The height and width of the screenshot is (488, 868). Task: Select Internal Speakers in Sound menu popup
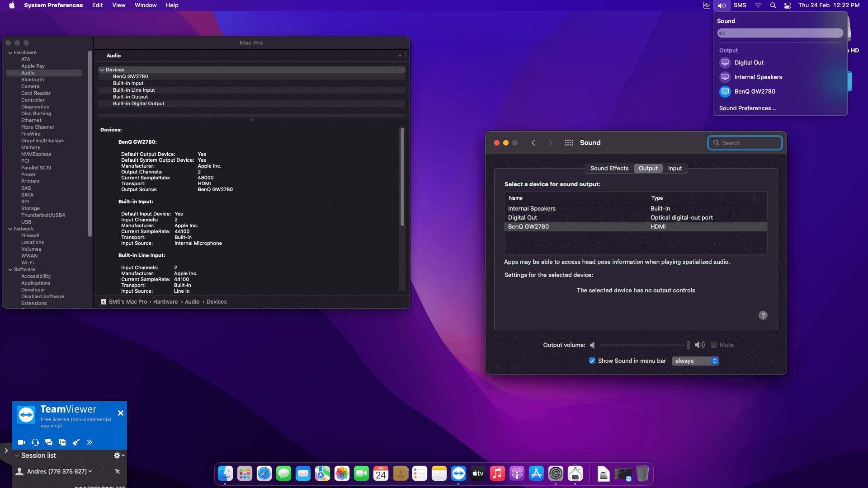click(780, 77)
